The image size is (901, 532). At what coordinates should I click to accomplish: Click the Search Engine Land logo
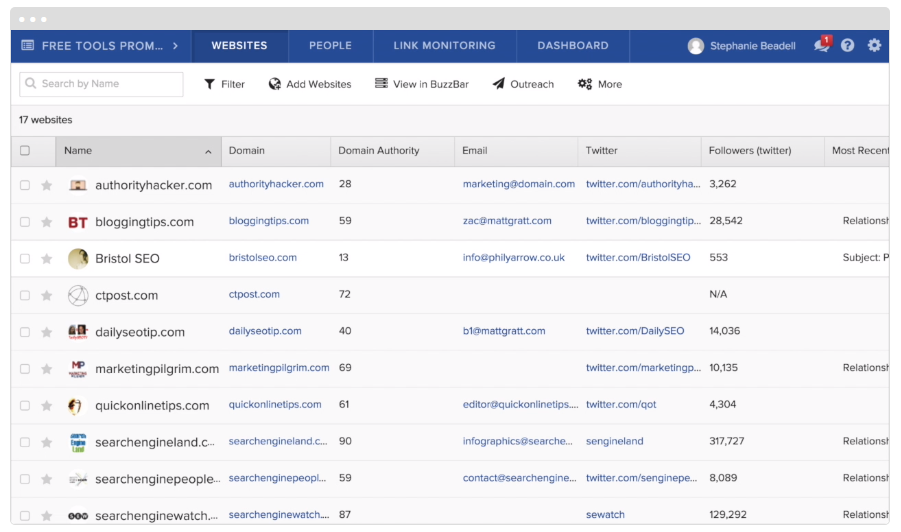[x=78, y=442]
